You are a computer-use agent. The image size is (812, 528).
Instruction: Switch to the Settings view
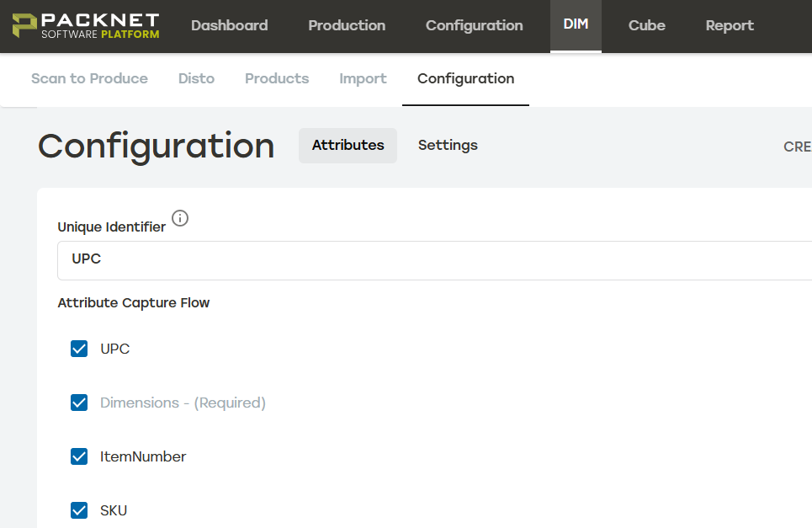[x=447, y=145]
